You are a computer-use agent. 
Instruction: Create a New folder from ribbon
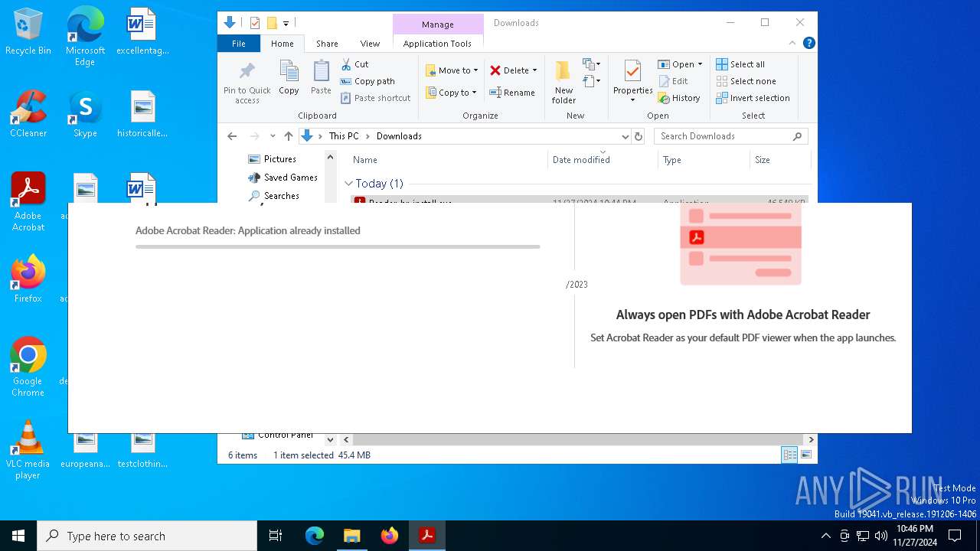tap(563, 82)
